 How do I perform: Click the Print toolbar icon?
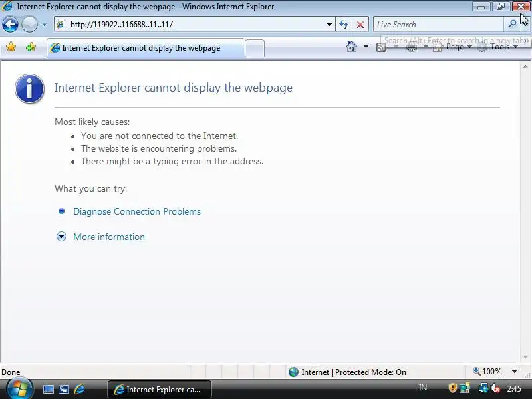[x=411, y=47]
